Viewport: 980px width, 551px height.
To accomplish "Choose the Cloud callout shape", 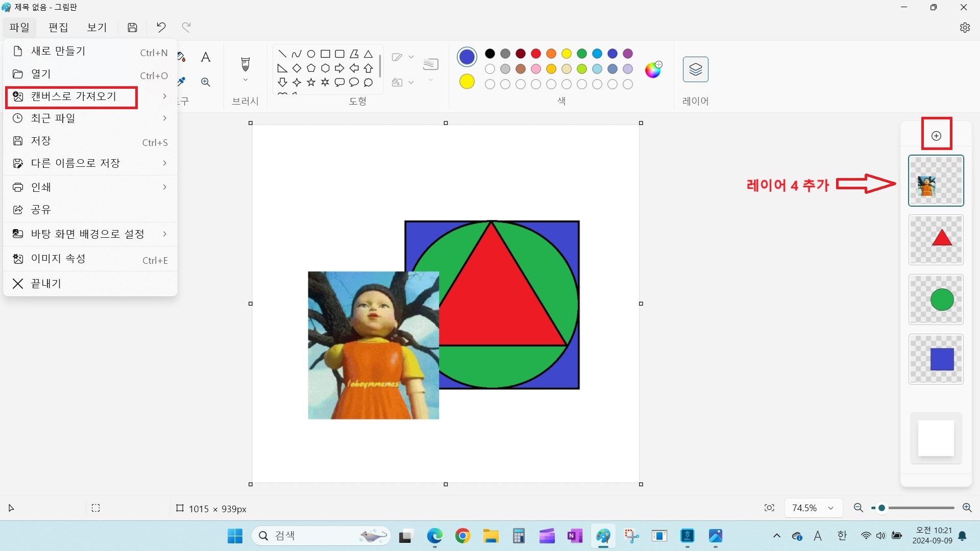I will pos(368,82).
